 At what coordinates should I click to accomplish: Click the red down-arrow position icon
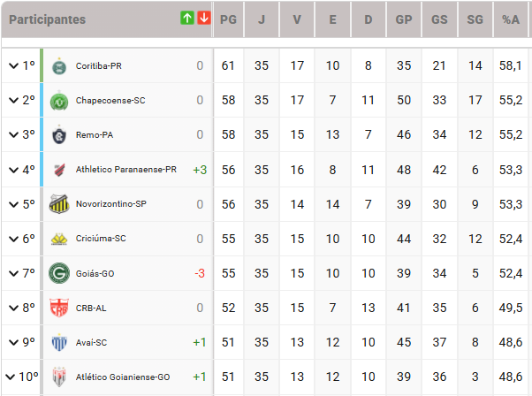[x=204, y=18]
